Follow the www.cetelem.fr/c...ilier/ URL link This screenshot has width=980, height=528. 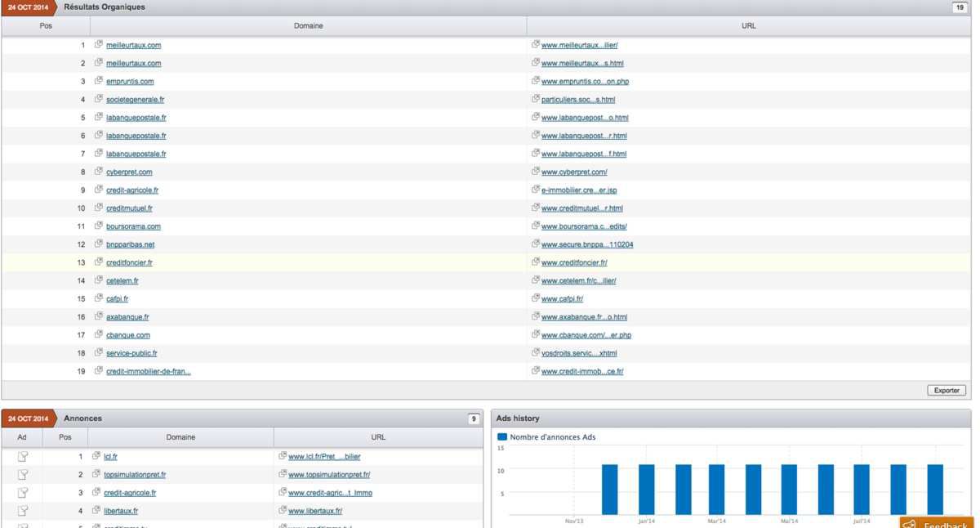pyautogui.click(x=578, y=280)
